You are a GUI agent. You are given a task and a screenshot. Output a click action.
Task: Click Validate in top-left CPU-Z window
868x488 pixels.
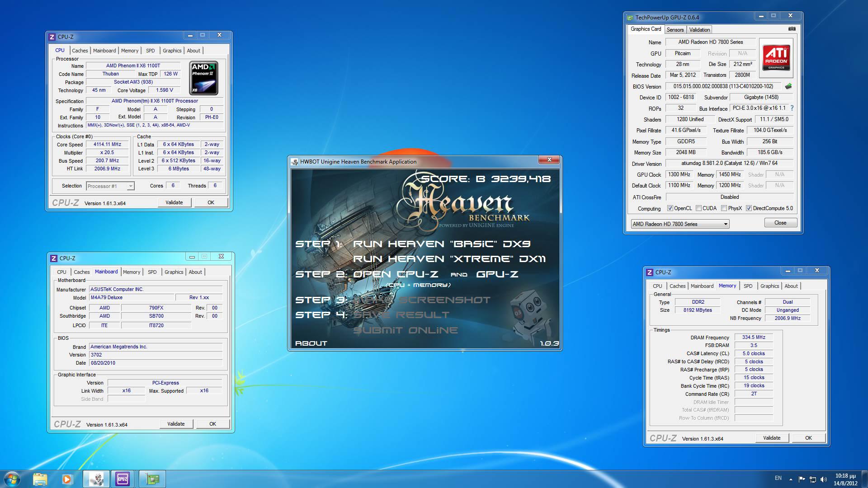pos(174,202)
